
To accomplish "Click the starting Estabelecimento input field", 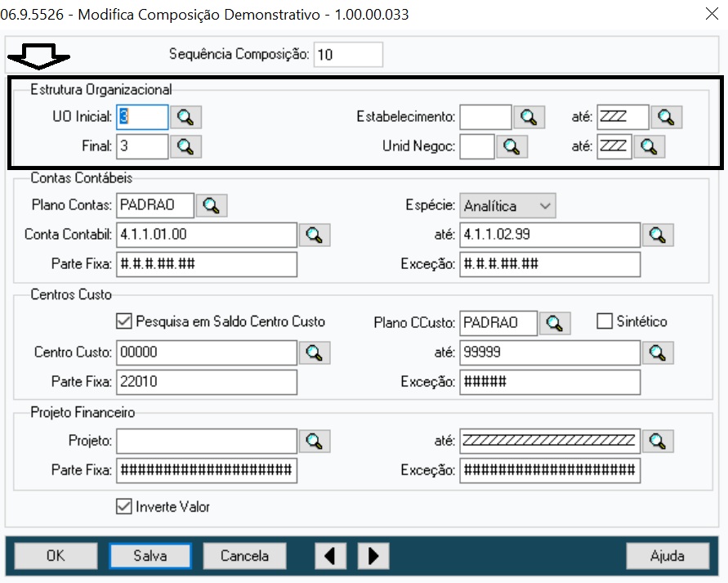I will coord(485,117).
